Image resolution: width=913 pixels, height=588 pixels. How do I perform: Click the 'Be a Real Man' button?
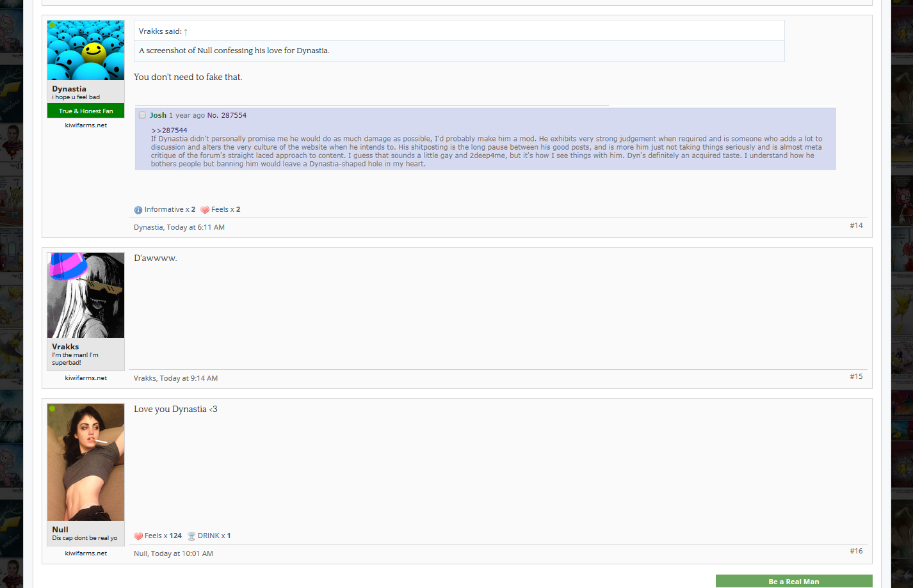(x=794, y=582)
